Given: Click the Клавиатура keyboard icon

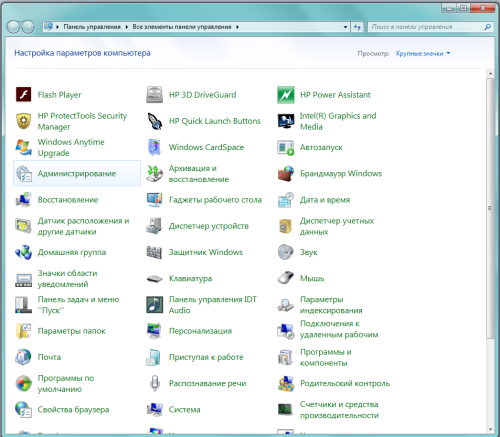Looking at the screenshot, I should click(x=154, y=278).
